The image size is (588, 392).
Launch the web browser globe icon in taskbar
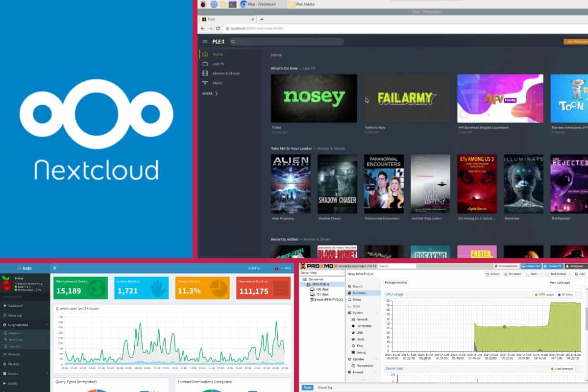(214, 4)
